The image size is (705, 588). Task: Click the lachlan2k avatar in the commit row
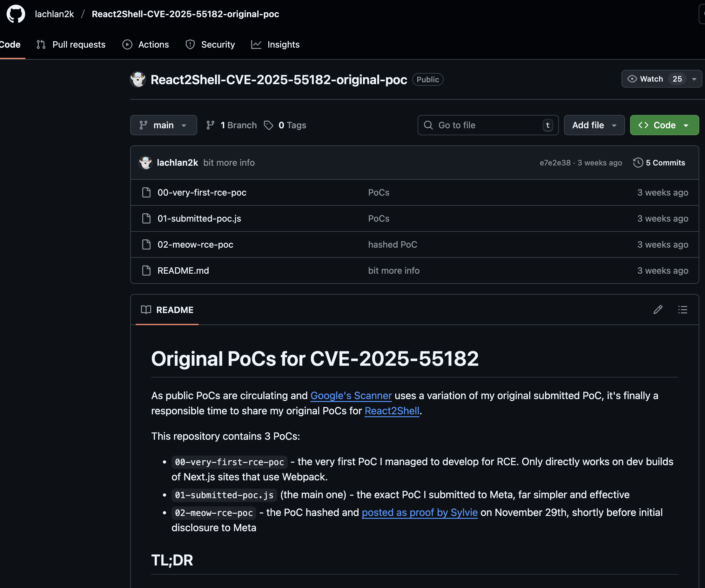click(145, 163)
